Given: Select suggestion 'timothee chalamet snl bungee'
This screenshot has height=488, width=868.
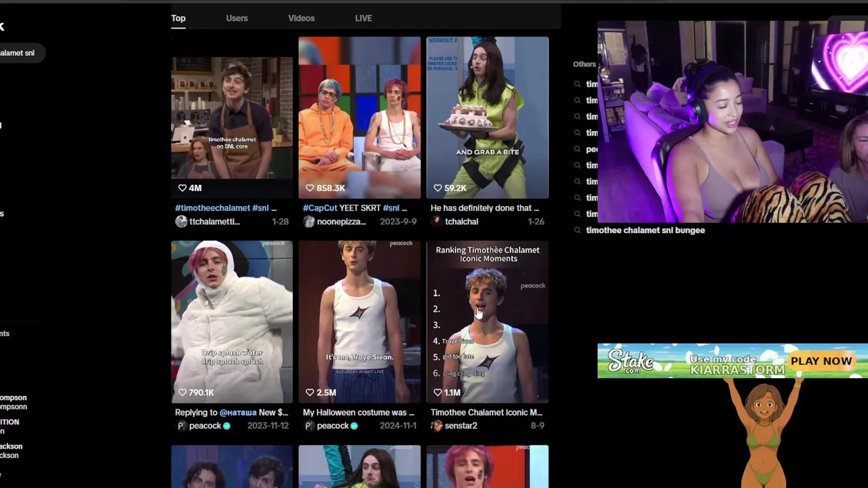Looking at the screenshot, I should [645, 230].
